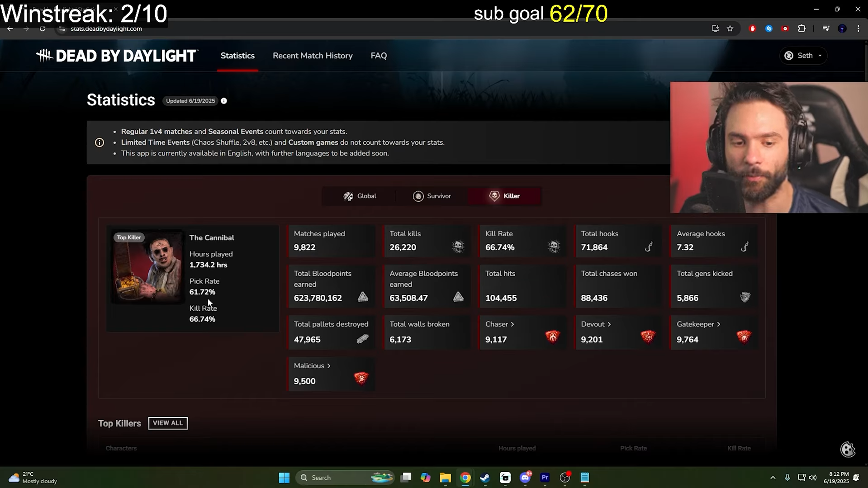
Task: Click the View All top killers button
Action: click(x=168, y=423)
